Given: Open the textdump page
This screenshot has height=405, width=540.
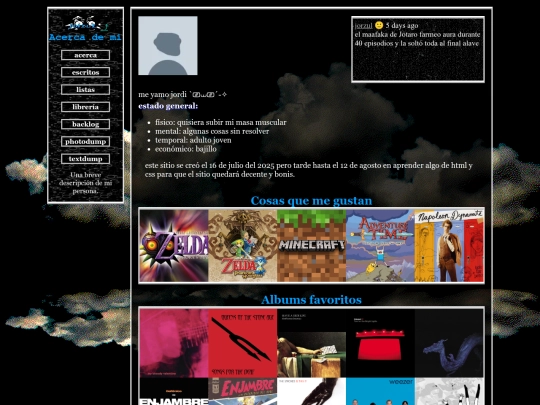Looking at the screenshot, I should 85,159.
